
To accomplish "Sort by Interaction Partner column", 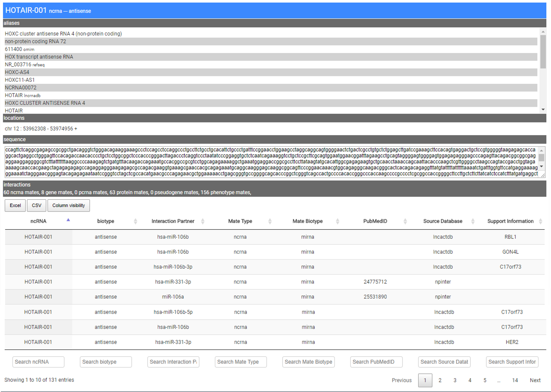I will pyautogui.click(x=203, y=221).
